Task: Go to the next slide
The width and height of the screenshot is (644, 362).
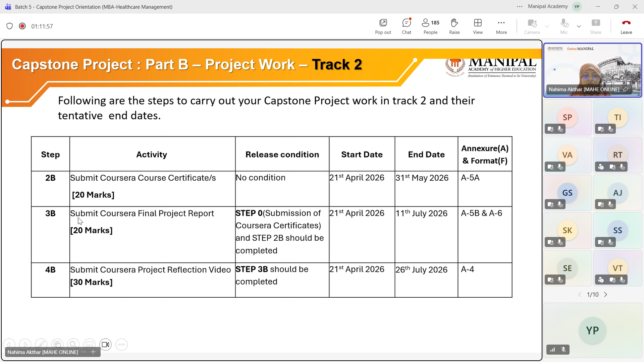Action: point(25,344)
